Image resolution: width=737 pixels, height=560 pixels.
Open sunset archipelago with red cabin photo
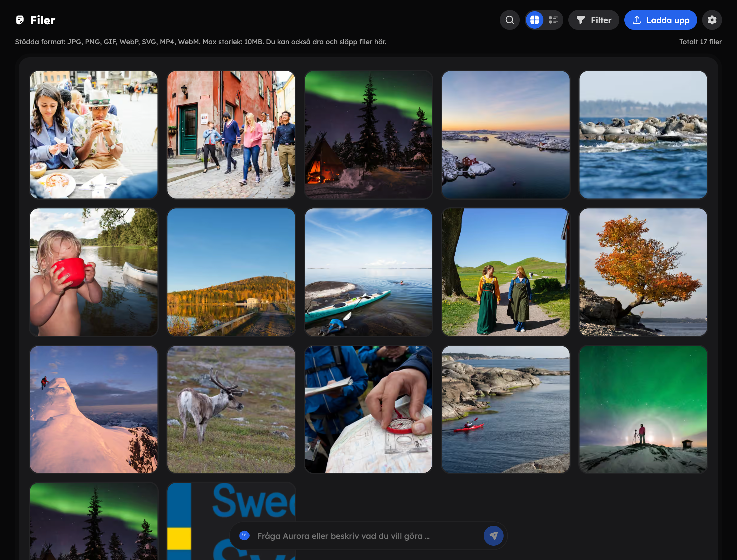pos(506,135)
